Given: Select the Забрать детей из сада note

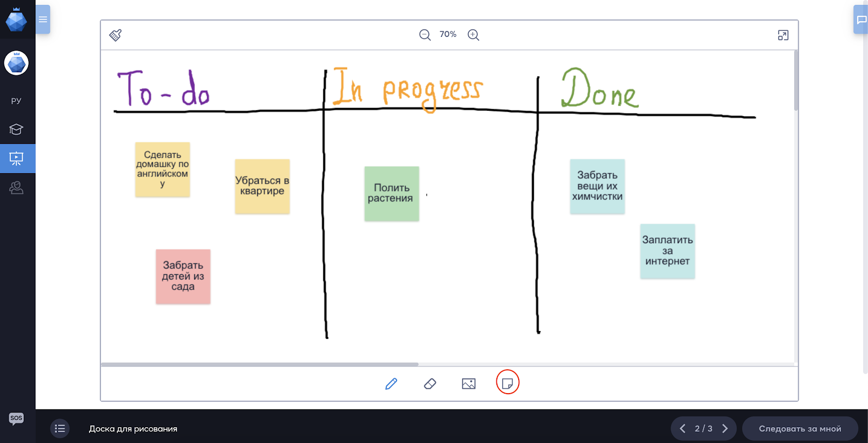Looking at the screenshot, I should click(x=183, y=276).
